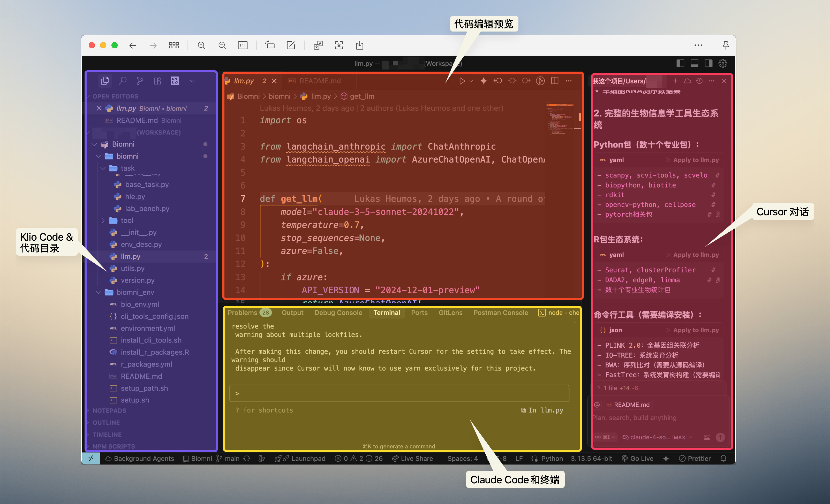Image resolution: width=830 pixels, height=504 pixels.
Task: Expand the OUTLINE section
Action: coord(106,423)
